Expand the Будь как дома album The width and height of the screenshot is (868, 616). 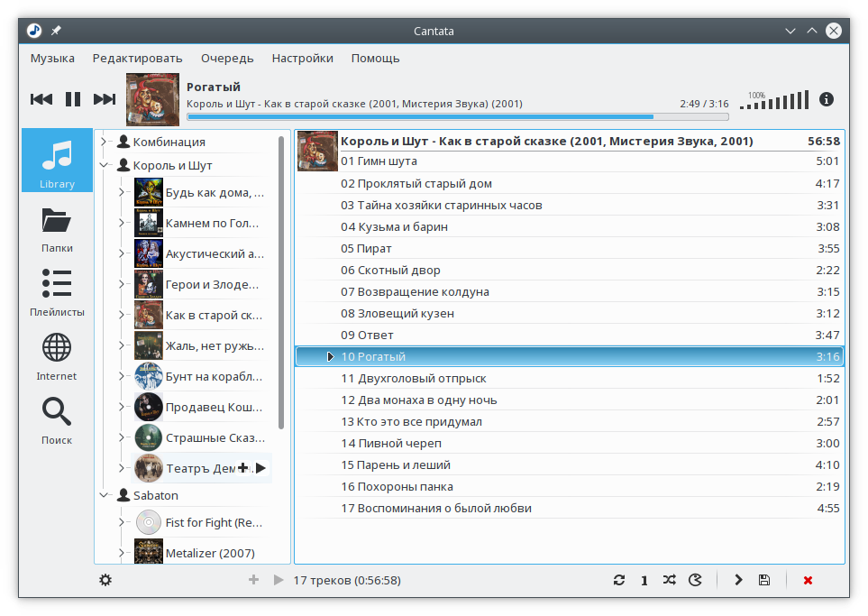[x=122, y=192]
